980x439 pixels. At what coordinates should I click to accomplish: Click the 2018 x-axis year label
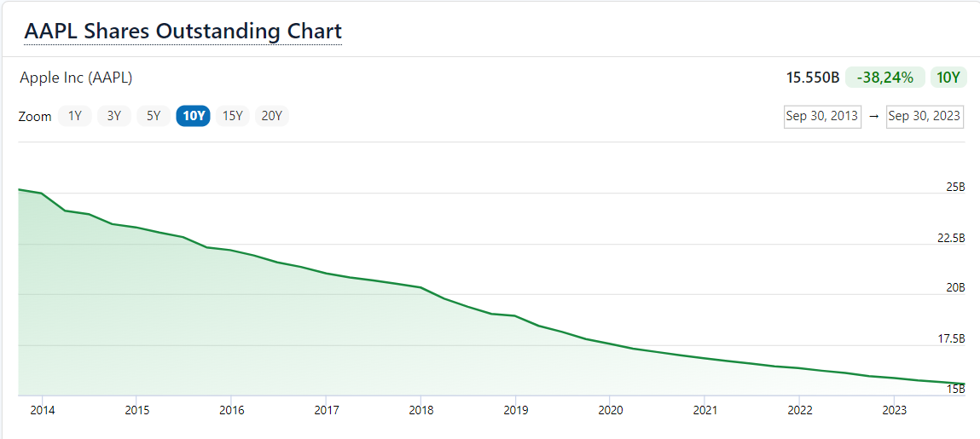point(420,410)
